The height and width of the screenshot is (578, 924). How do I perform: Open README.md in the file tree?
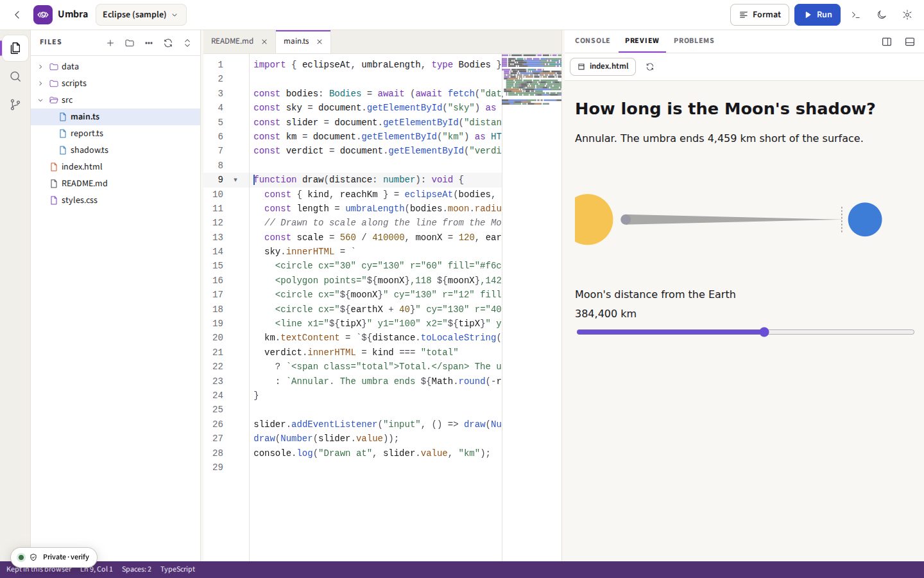116,184
